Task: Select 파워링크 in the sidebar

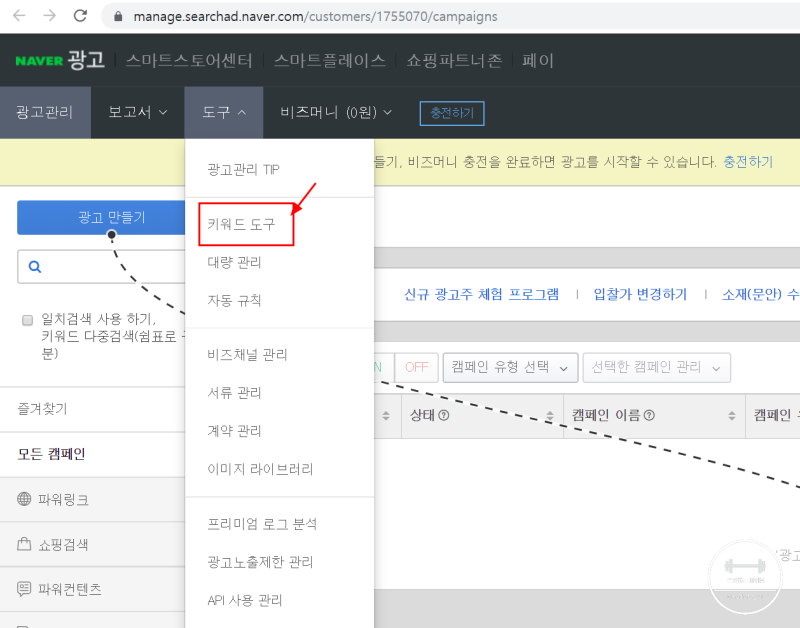Action: (x=63, y=499)
